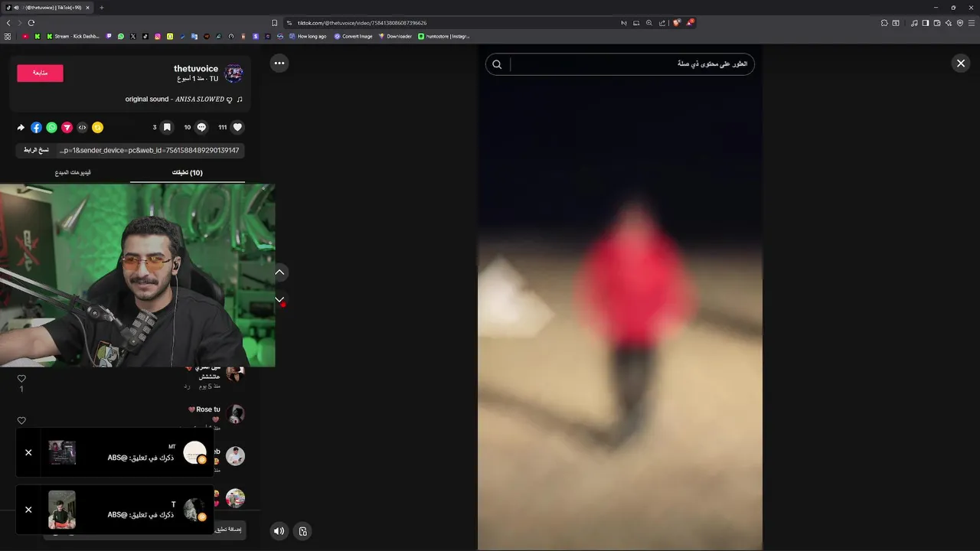Open comments via the speech bubble icon
The width and height of the screenshot is (980, 551).
(201, 127)
